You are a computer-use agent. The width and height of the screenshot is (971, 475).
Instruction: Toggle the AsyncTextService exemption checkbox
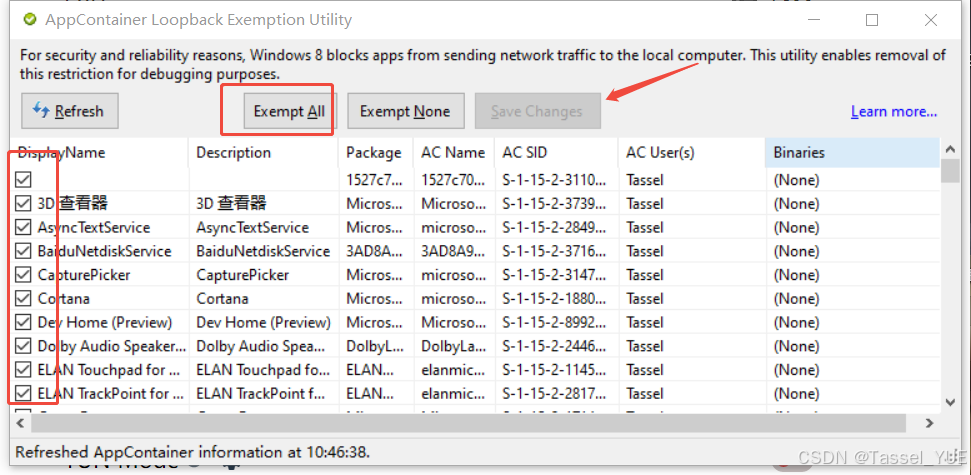23,227
